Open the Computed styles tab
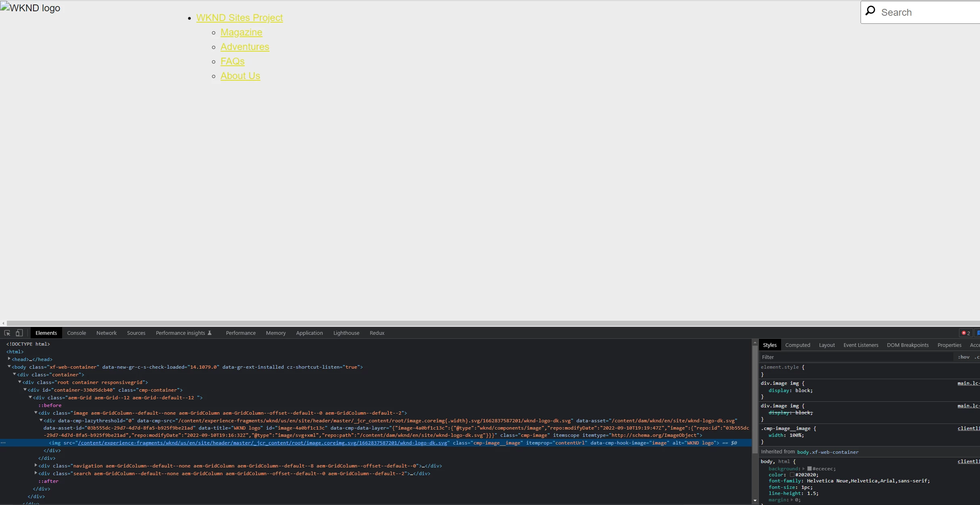The width and height of the screenshot is (980, 505). (797, 345)
